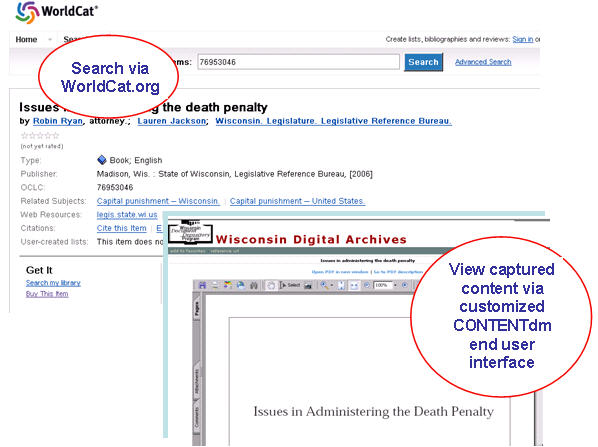Viewport: 598px width, 447px height.
Task: Click Search my library link
Action: [53, 283]
